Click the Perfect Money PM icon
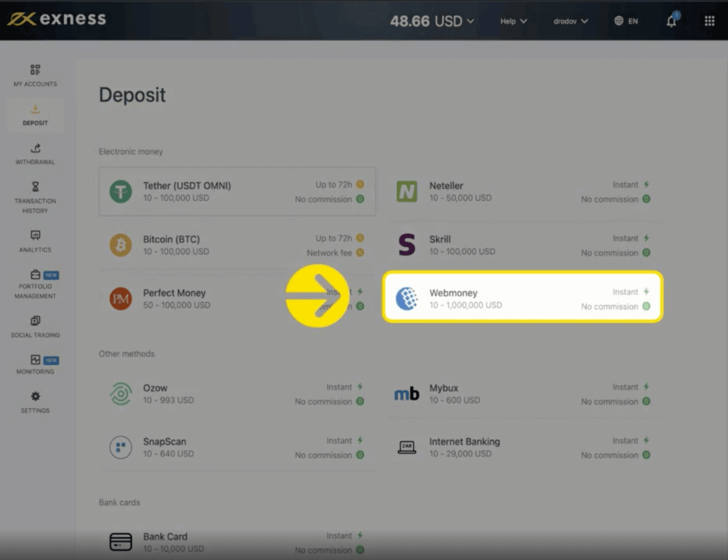The width and height of the screenshot is (728, 560). click(x=121, y=299)
